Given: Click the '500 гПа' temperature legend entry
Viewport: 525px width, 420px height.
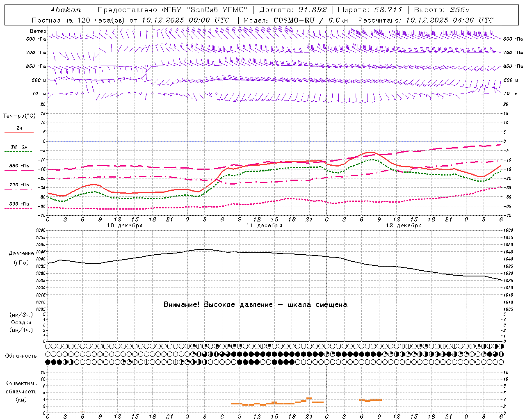Looking at the screenshot, I should coord(19,204).
